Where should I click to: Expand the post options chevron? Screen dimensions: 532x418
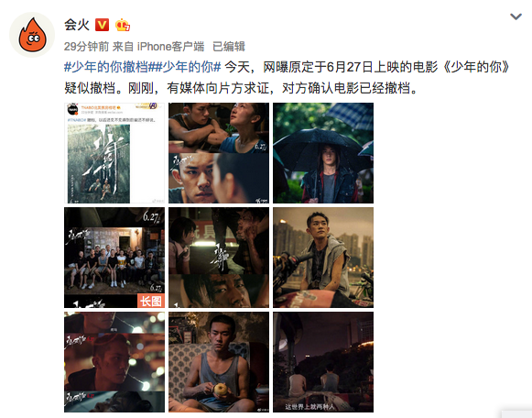(x=516, y=16)
